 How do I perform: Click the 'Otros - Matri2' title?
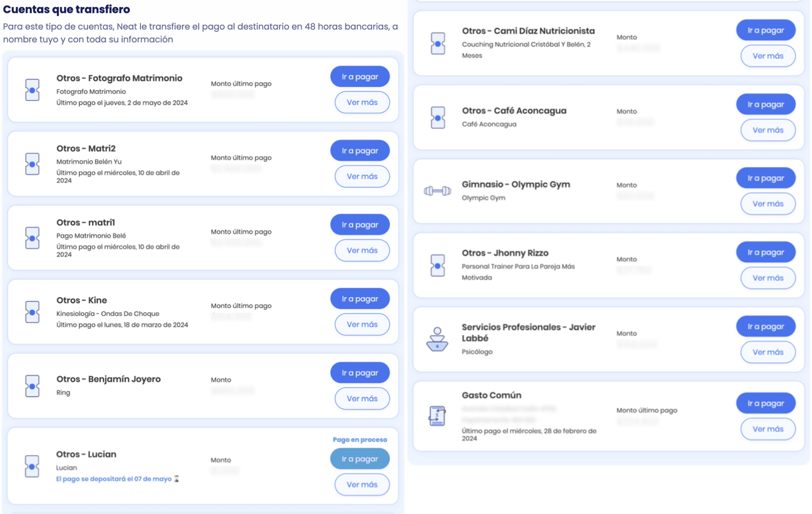pyautogui.click(x=86, y=148)
